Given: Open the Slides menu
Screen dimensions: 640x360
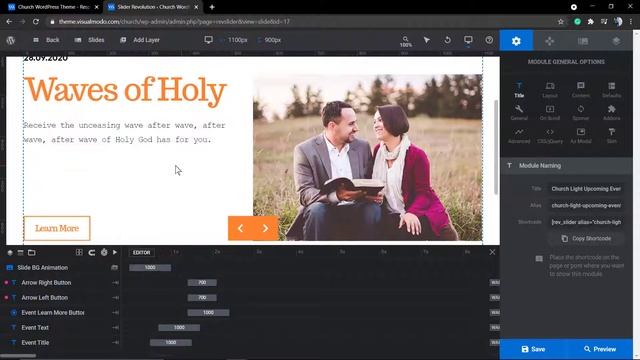Looking at the screenshot, I should click(x=89, y=40).
